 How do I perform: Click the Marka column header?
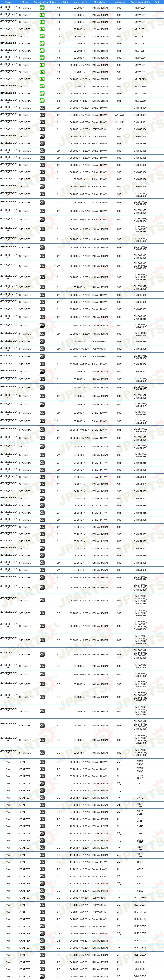tap(8, 2)
